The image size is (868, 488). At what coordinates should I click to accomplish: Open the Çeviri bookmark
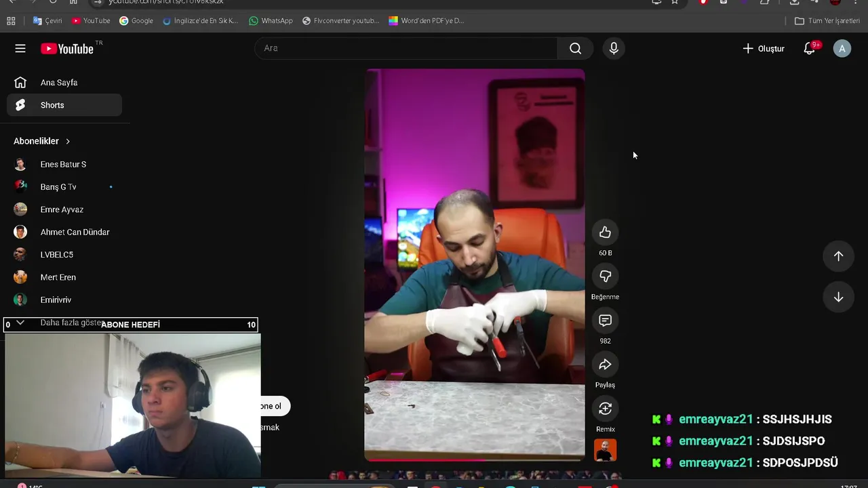(x=47, y=20)
